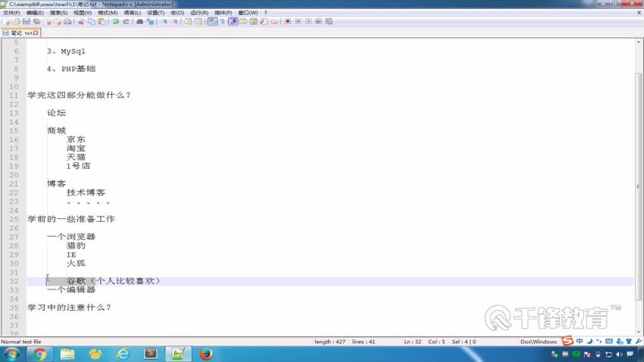Screen dimensions: 644x362
Task: Click the Sogou skin shirt icon
Action: [629, 341]
